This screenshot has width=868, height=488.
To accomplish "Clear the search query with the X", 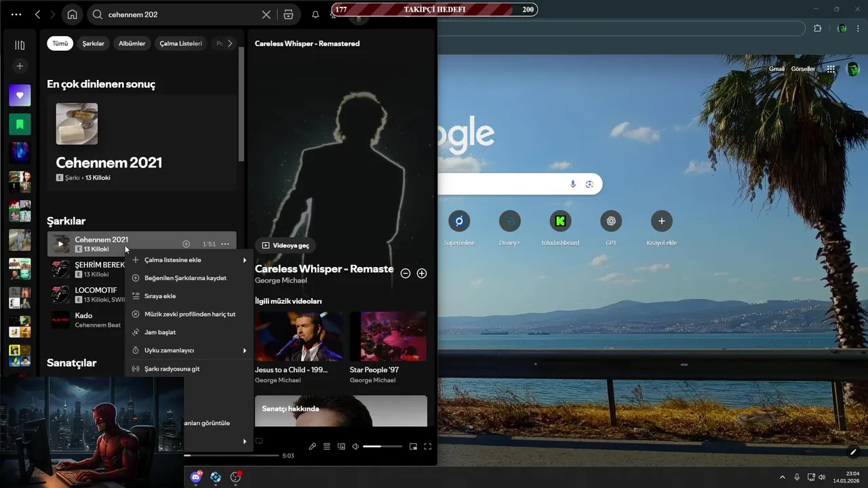I will point(267,14).
